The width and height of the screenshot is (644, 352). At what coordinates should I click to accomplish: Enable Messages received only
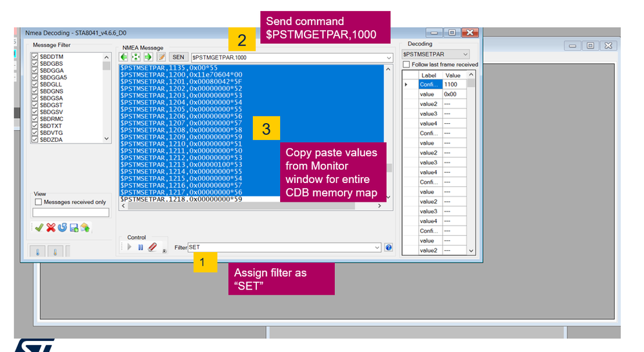[39, 202]
